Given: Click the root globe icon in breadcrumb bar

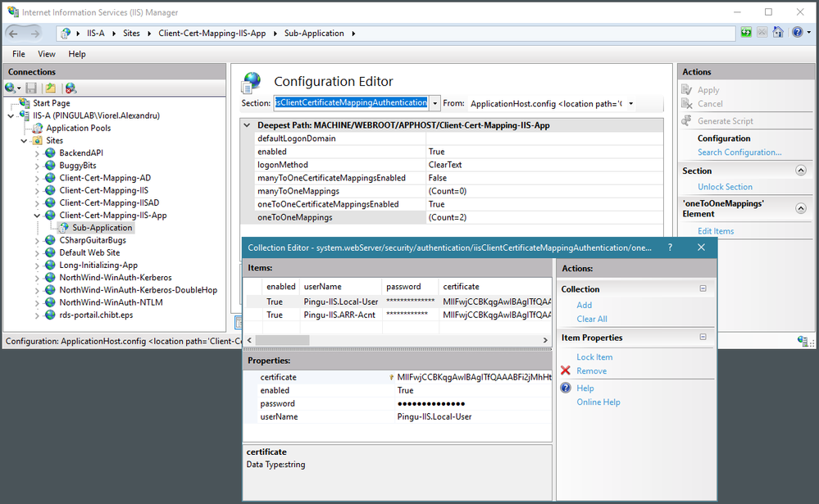Looking at the screenshot, I should (x=66, y=34).
